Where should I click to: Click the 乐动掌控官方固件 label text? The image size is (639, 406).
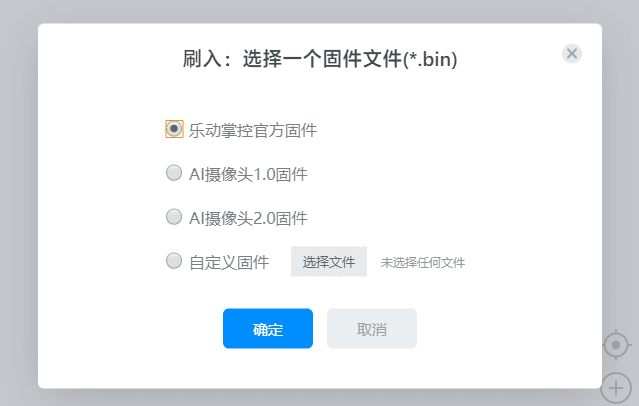tap(253, 130)
